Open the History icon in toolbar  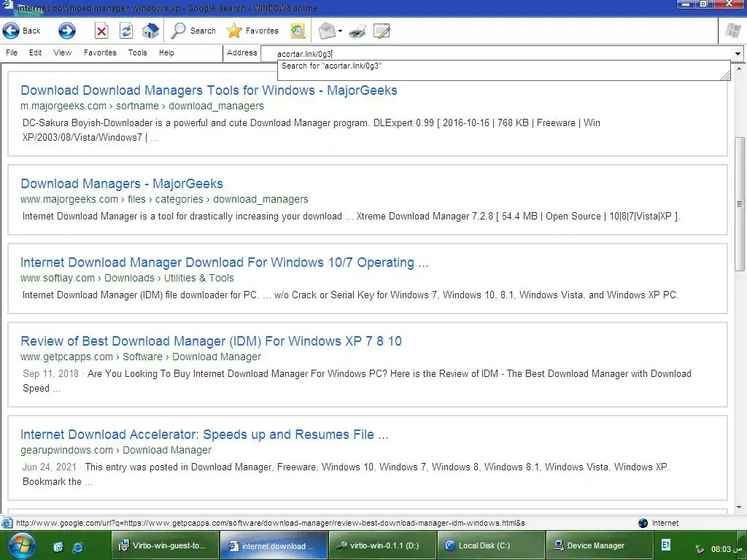(298, 31)
